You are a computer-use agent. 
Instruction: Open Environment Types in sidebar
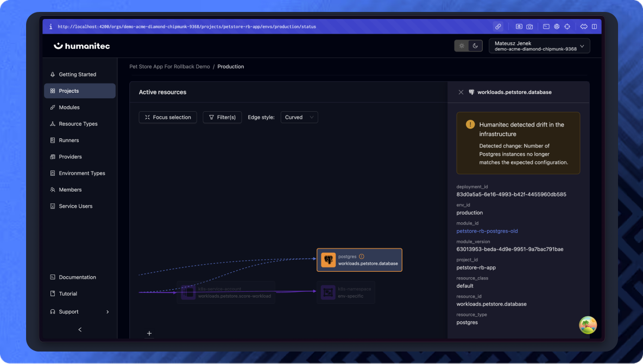(x=79, y=173)
